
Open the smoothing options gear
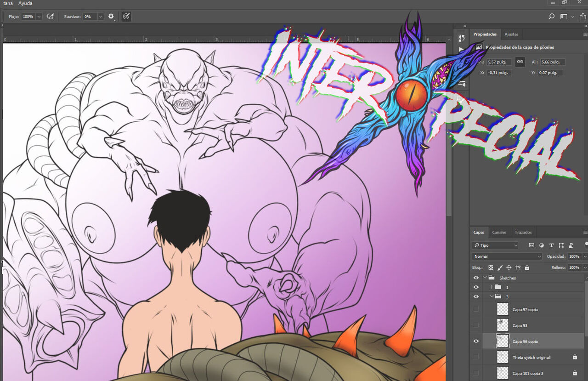111,17
